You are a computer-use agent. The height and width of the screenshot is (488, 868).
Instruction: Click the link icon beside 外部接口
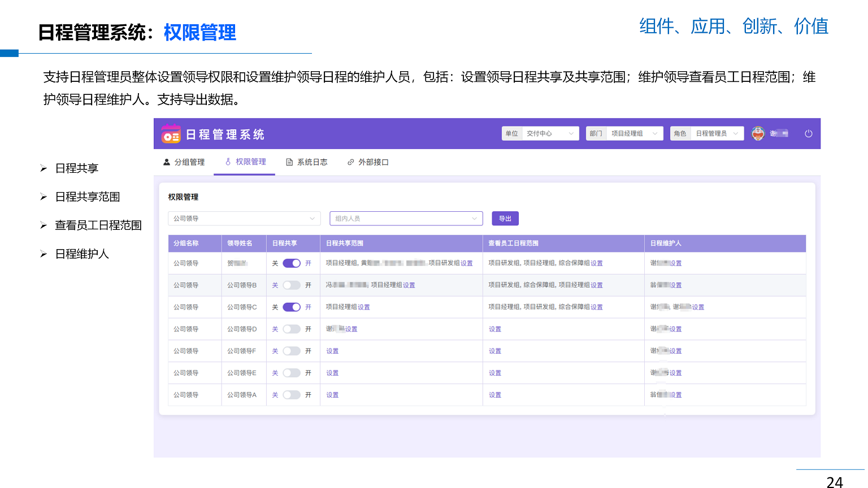351,162
